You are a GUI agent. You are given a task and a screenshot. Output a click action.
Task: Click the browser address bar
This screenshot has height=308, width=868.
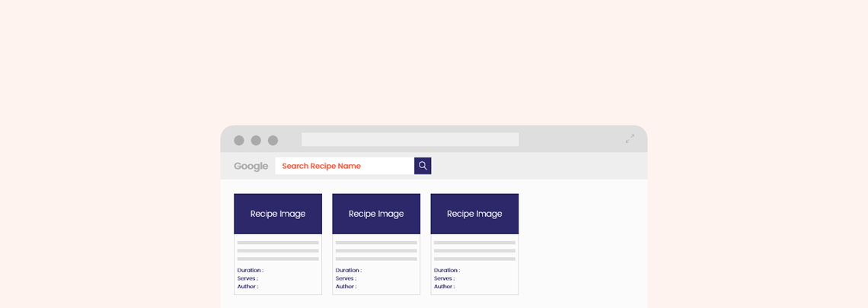point(410,140)
